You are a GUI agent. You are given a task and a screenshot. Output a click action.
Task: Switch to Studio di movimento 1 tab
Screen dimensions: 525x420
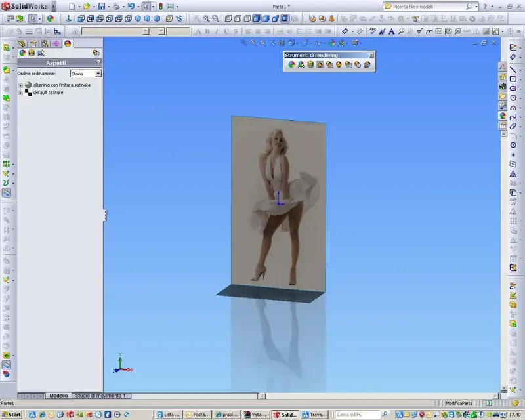pyautogui.click(x=100, y=396)
